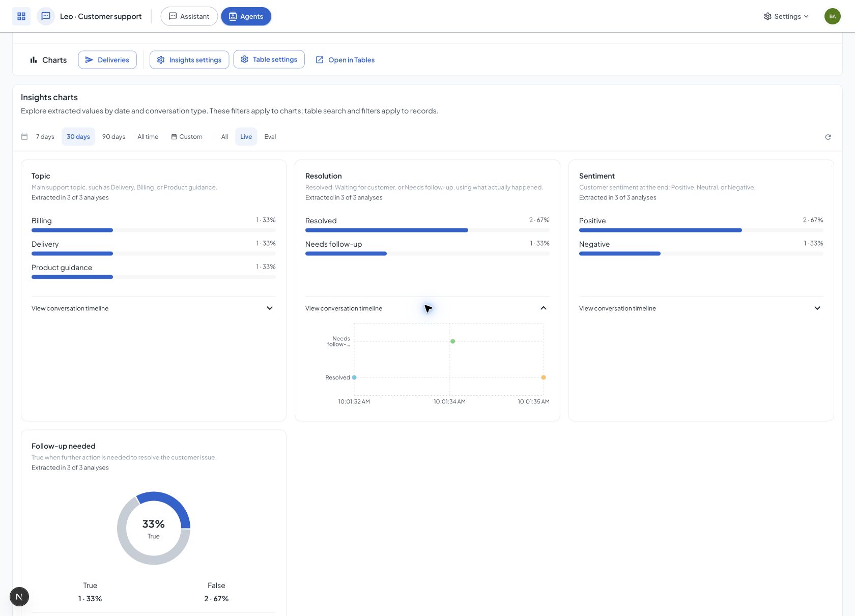This screenshot has width=855, height=616.
Task: Open the BA user avatar
Action: 833,16
